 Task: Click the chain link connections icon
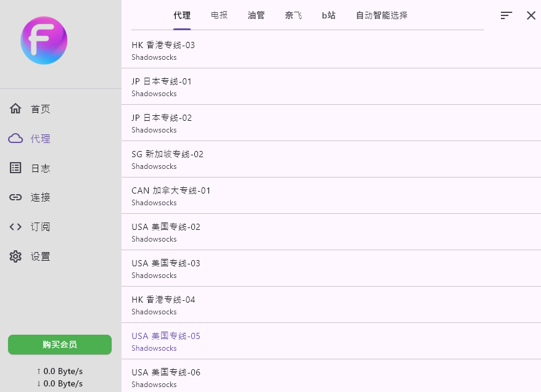(15, 197)
